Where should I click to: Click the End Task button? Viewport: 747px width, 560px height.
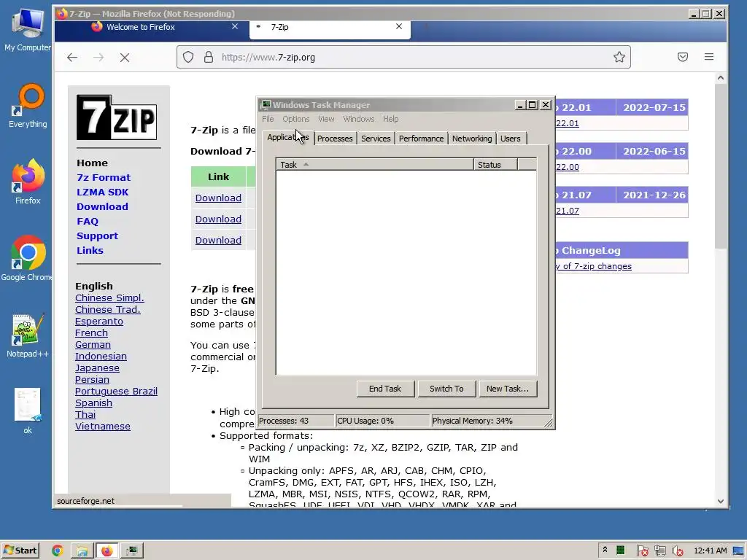click(x=385, y=389)
